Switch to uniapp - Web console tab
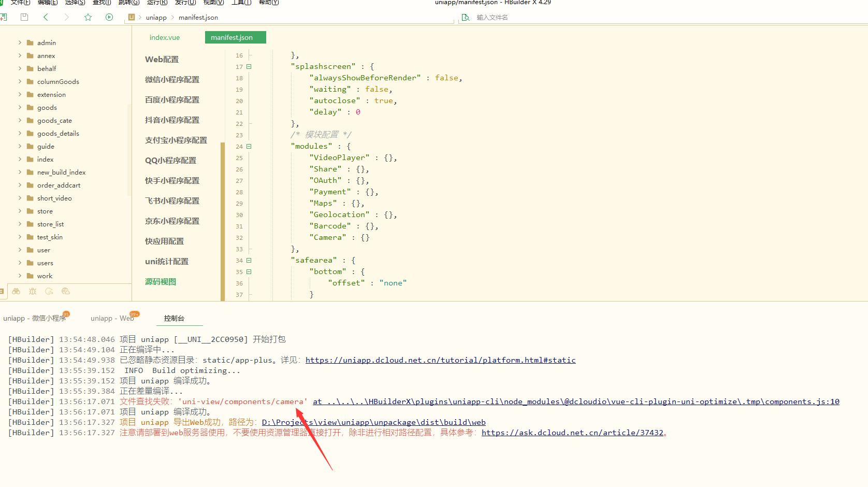Screen dimensions: 868x487 tap(112, 318)
